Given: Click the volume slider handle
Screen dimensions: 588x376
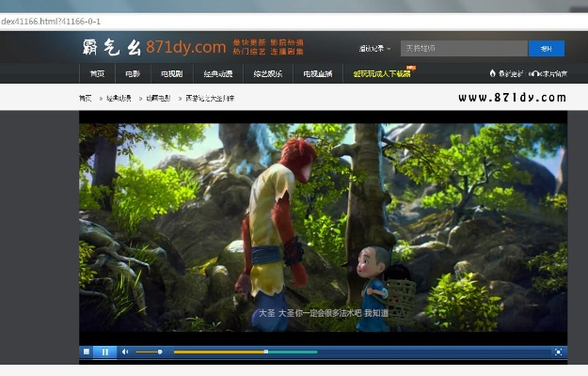Looking at the screenshot, I should point(160,352).
